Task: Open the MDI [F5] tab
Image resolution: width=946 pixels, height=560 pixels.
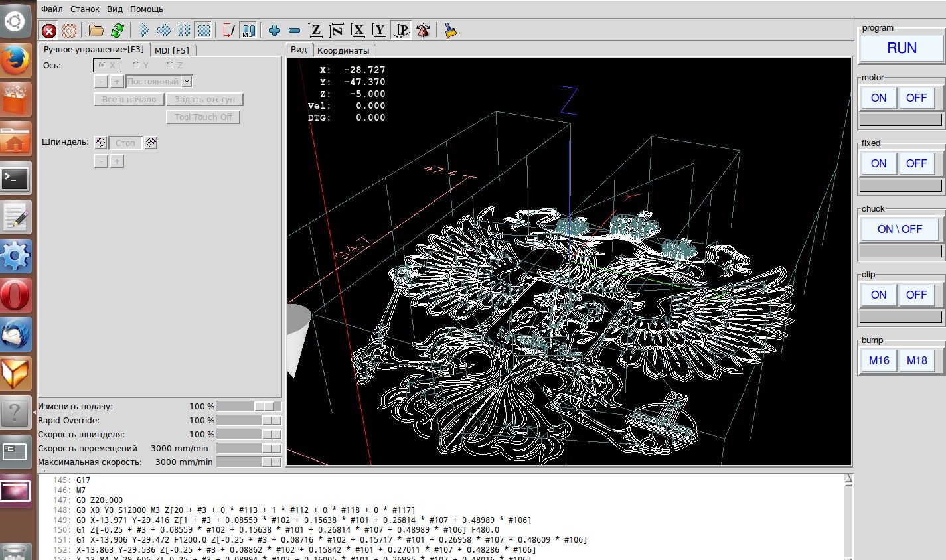Action: 172,50
